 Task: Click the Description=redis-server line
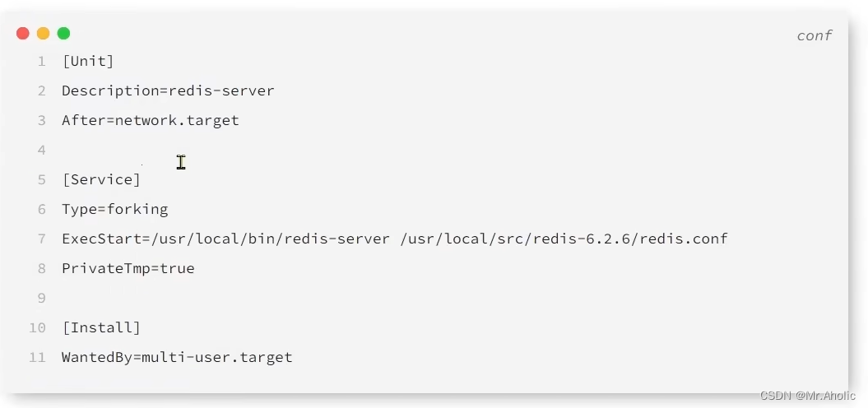pos(168,90)
